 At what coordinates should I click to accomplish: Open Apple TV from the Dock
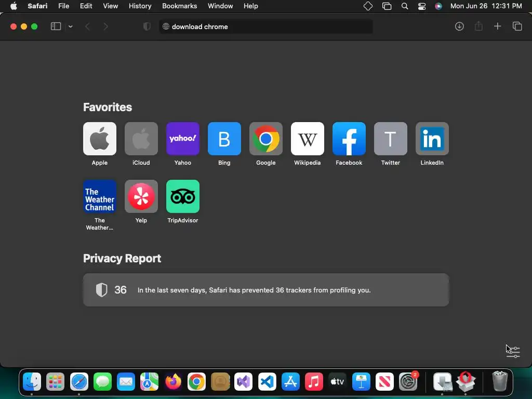point(337,382)
